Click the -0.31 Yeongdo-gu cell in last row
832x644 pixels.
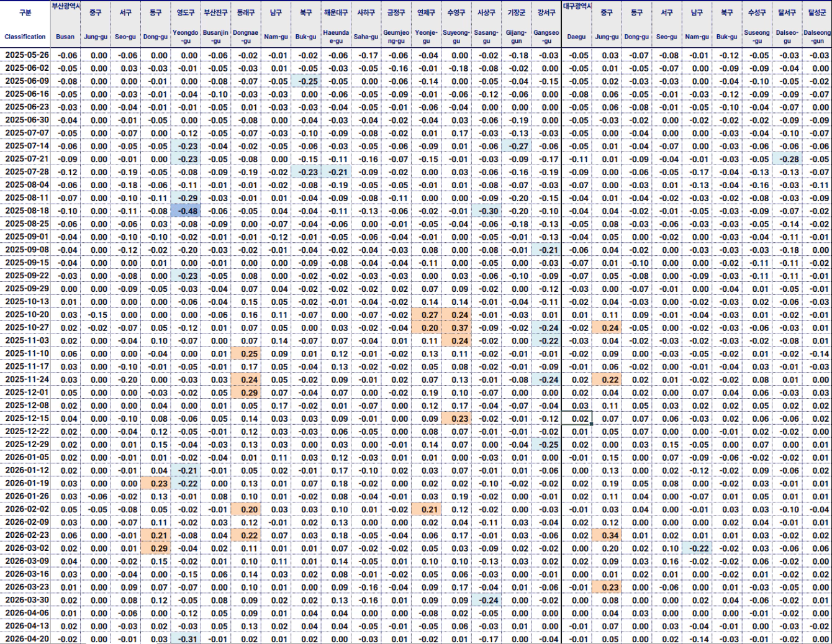186,639
